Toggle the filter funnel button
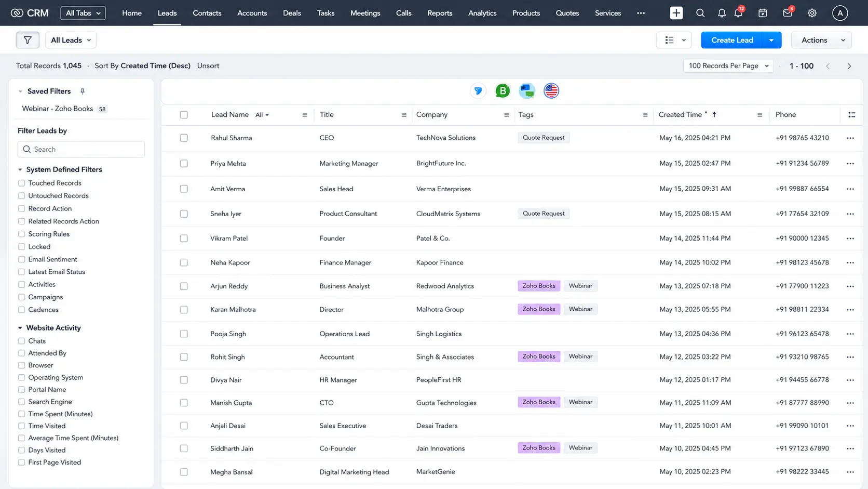The height and width of the screenshot is (489, 868). [x=28, y=40]
